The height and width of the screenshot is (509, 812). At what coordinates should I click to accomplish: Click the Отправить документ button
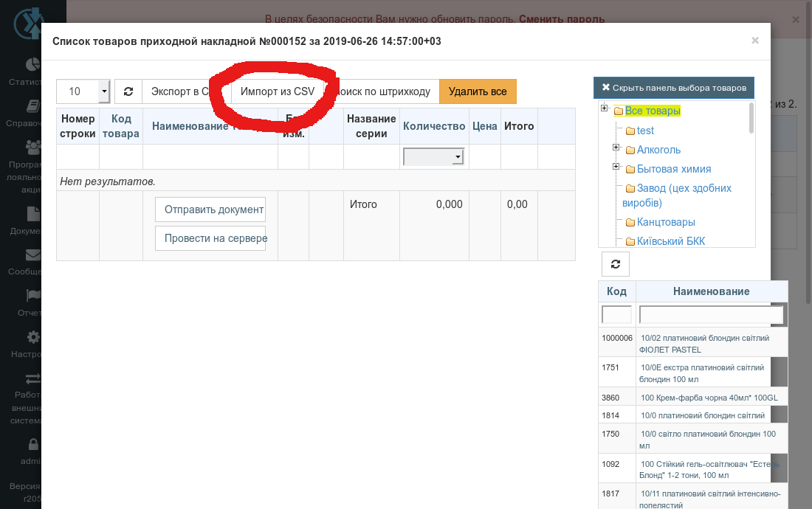(x=210, y=210)
